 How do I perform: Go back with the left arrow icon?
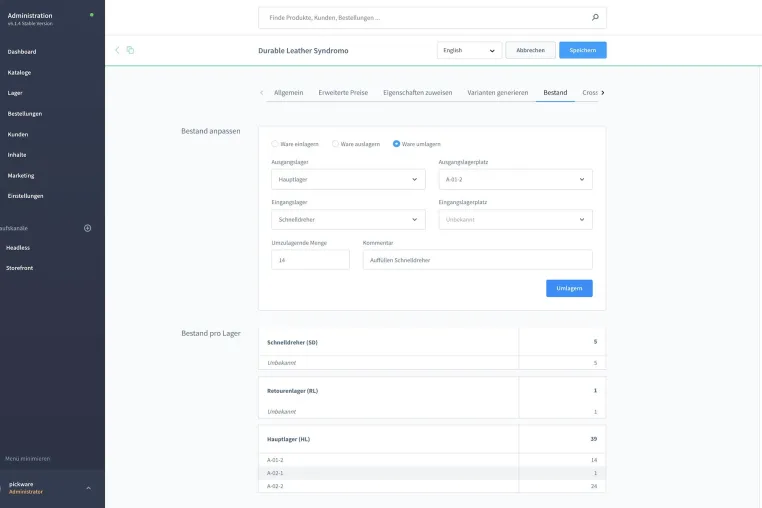click(117, 50)
